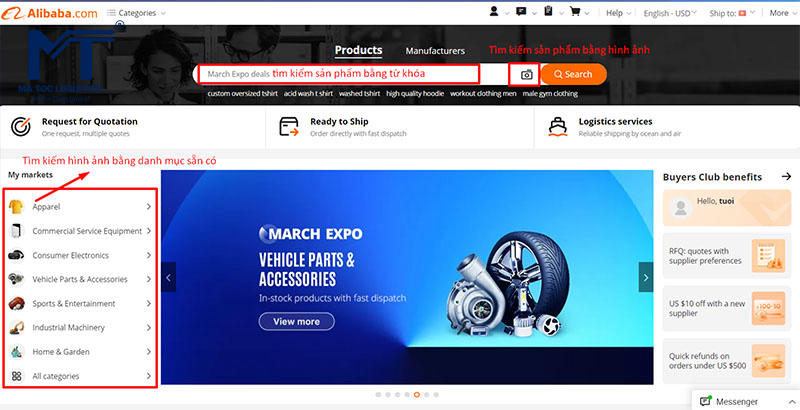Expand the Sports & Entertainment chevron

[148, 303]
